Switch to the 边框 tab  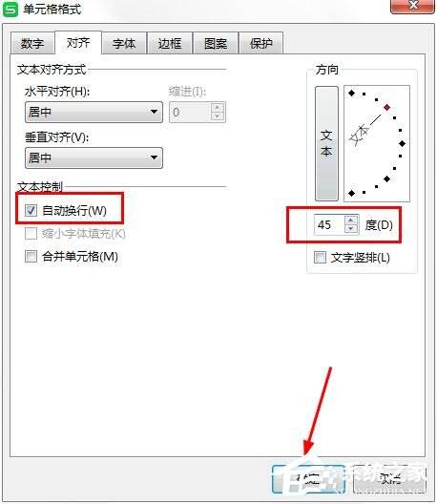(170, 43)
